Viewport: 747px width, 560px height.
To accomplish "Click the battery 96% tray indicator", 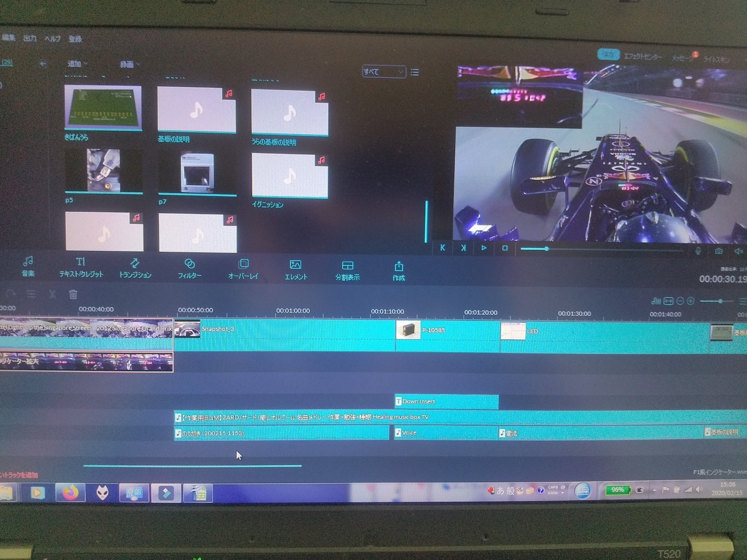I will (618, 489).
